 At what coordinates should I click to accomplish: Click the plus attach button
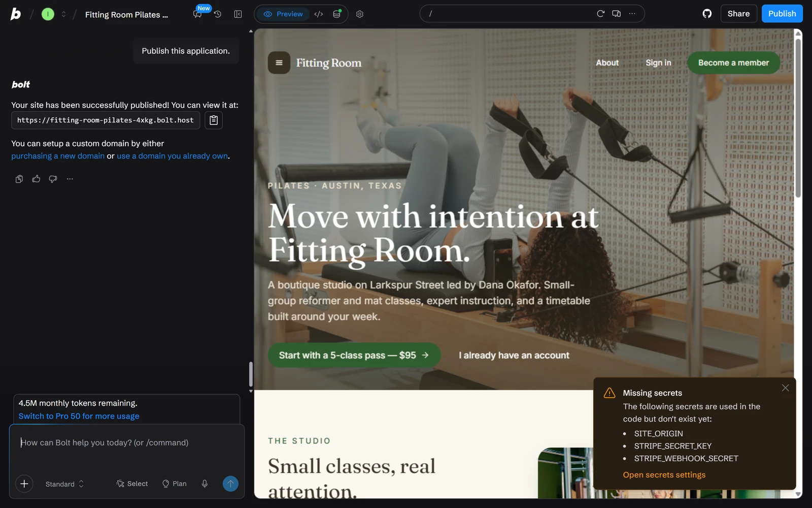24,484
